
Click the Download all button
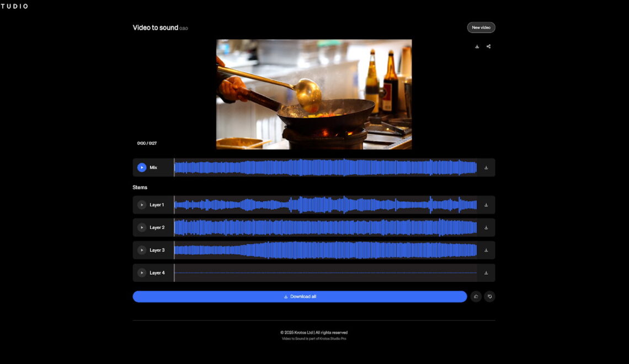(x=300, y=297)
